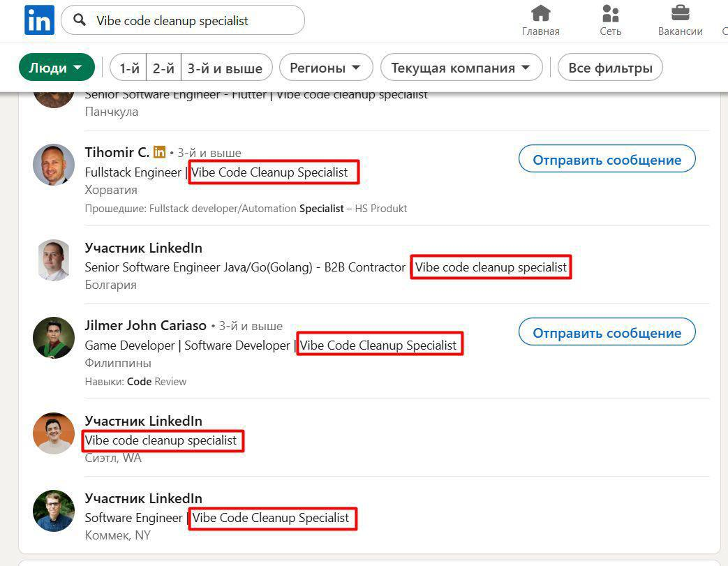728x566 pixels.
Task: Click the LinkedIn Premium badge next to Tihomir C.
Action: click(x=159, y=152)
